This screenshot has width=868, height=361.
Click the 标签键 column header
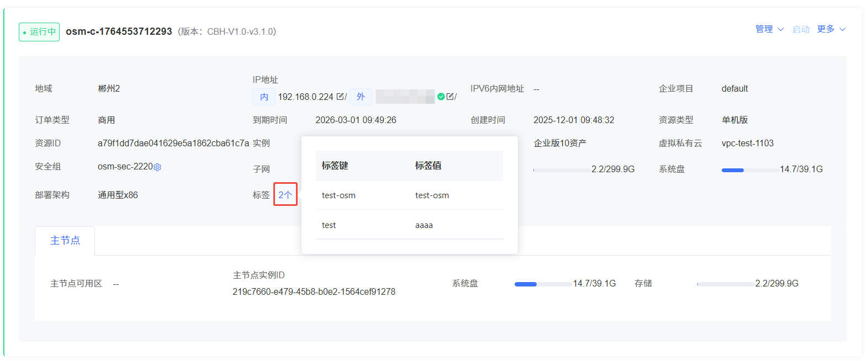point(335,166)
